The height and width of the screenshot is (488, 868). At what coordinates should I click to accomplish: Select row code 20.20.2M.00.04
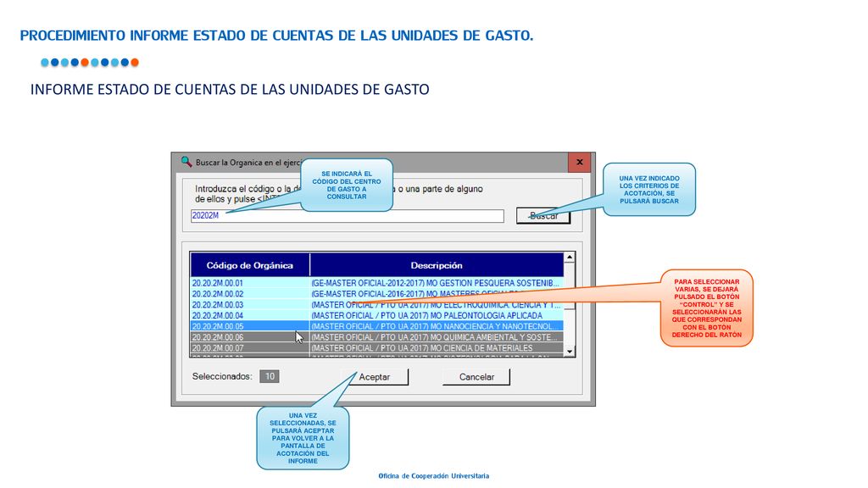tap(218, 315)
